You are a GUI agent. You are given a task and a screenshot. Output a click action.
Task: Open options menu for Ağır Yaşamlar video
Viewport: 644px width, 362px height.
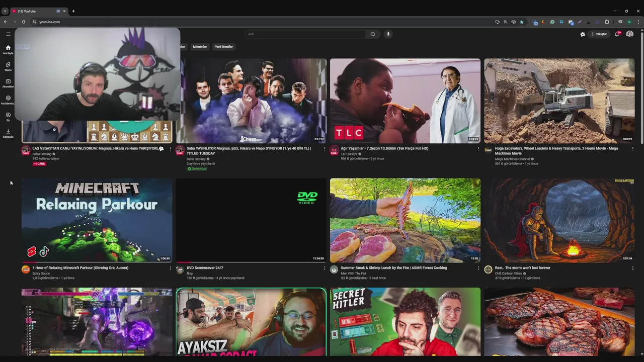click(x=478, y=149)
